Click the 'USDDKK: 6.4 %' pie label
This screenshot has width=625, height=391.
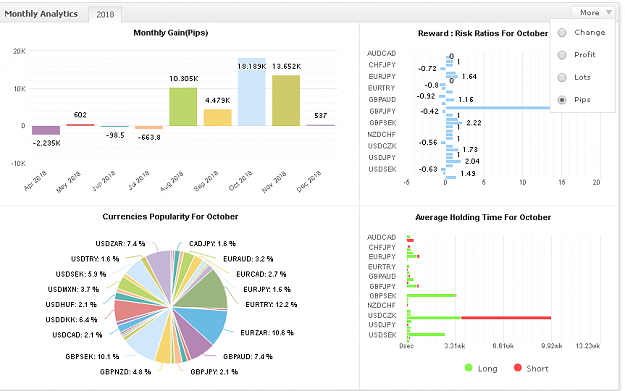pos(71,320)
